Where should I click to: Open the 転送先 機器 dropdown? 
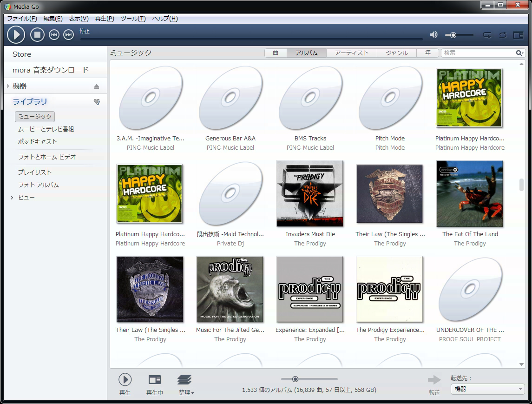click(487, 389)
